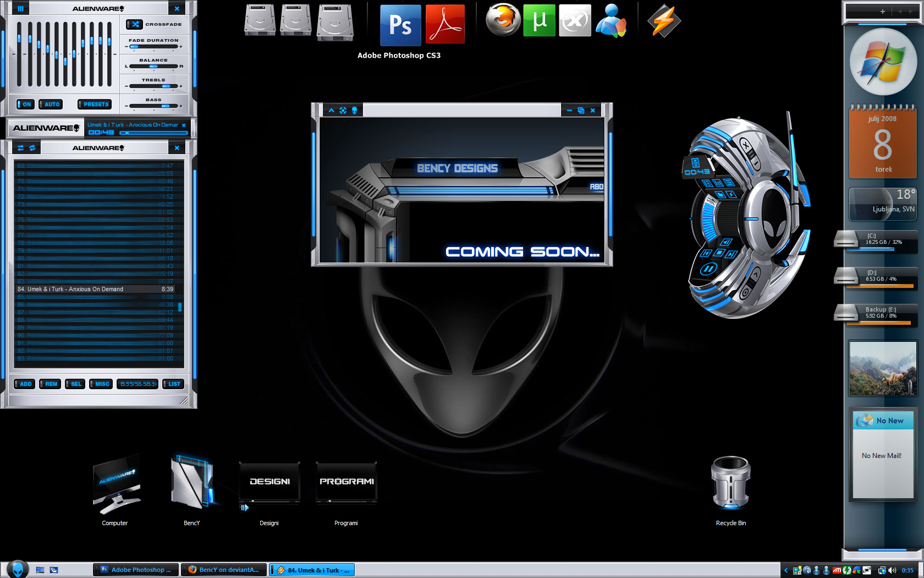Switch to Adobe Photoshop taskbar button
This screenshot has width=924, height=578.
pyautogui.click(x=136, y=570)
